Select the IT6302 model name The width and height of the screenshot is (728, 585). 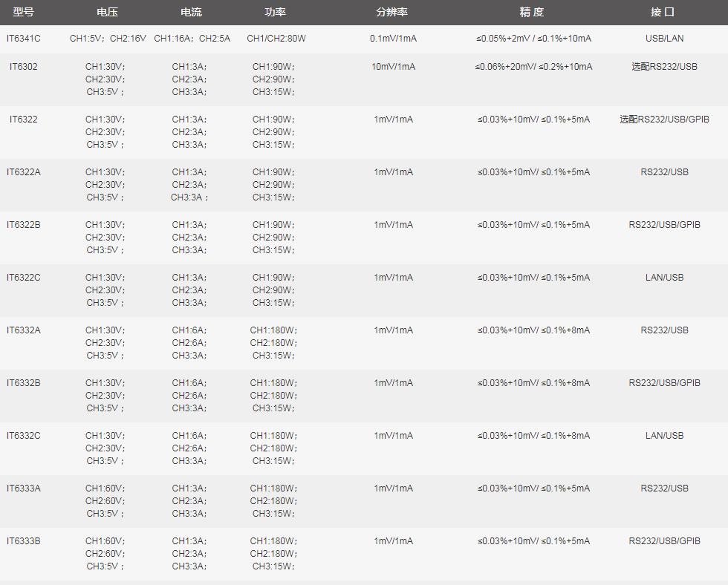click(x=24, y=67)
